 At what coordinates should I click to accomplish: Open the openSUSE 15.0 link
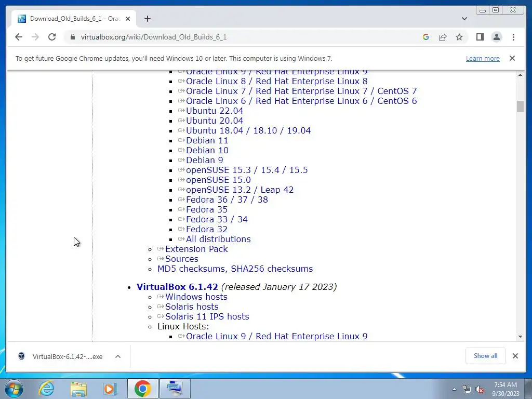point(218,179)
